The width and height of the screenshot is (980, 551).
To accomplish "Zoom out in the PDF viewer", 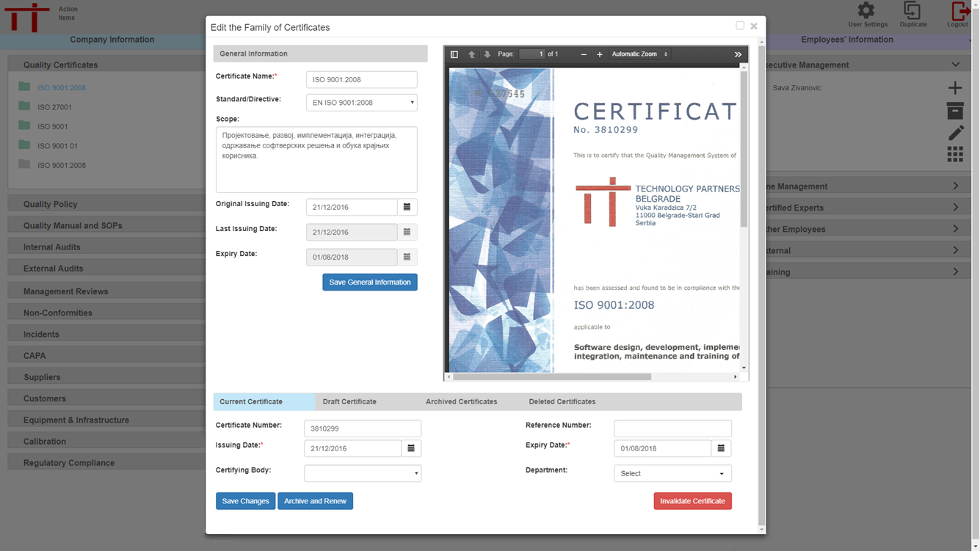I will (584, 54).
